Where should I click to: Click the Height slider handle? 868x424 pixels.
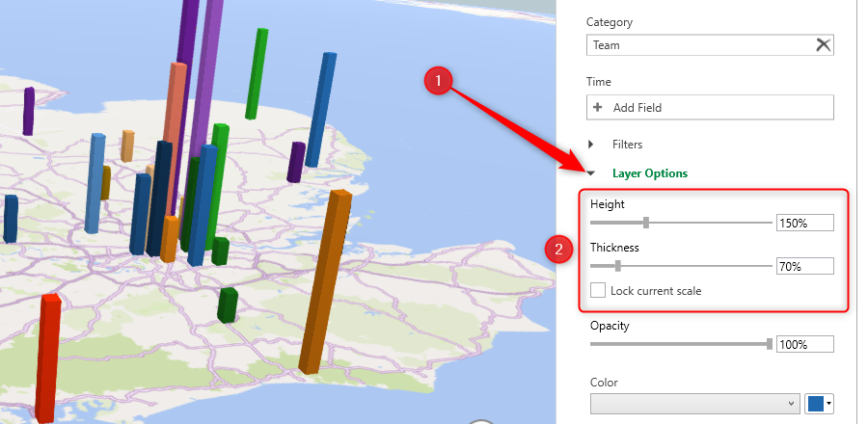(x=646, y=223)
